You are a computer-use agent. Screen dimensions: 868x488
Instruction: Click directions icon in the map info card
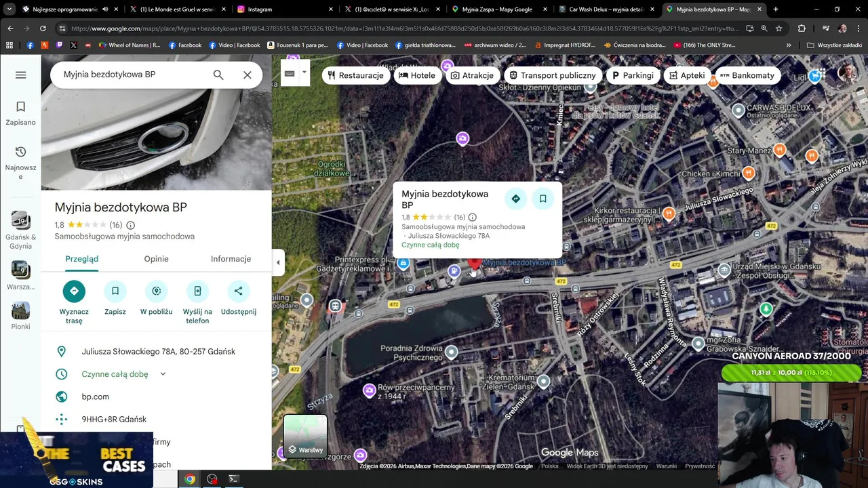(x=515, y=199)
